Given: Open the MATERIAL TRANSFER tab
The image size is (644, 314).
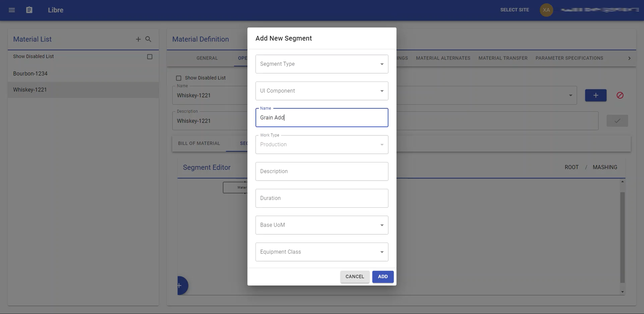Looking at the screenshot, I should [x=503, y=58].
